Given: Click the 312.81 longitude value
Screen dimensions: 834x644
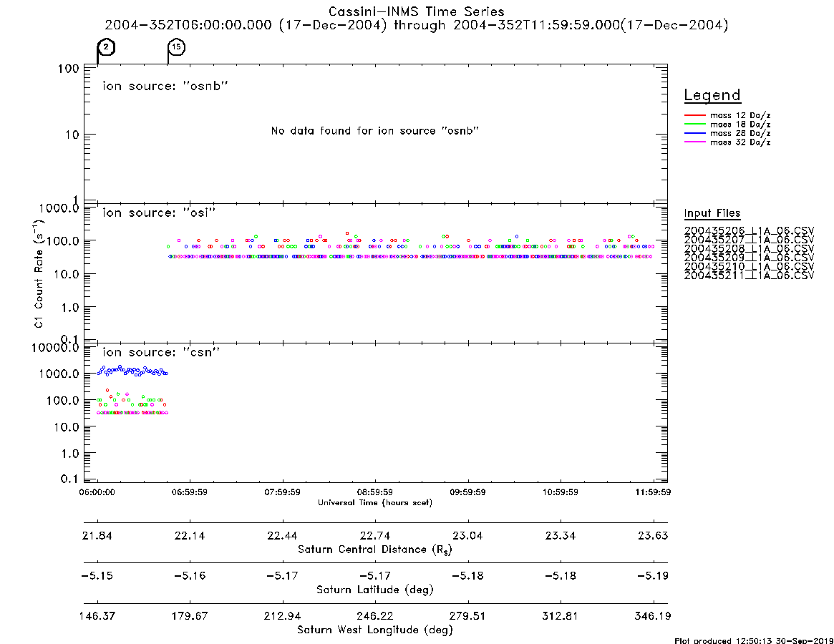Looking at the screenshot, I should [x=560, y=616].
